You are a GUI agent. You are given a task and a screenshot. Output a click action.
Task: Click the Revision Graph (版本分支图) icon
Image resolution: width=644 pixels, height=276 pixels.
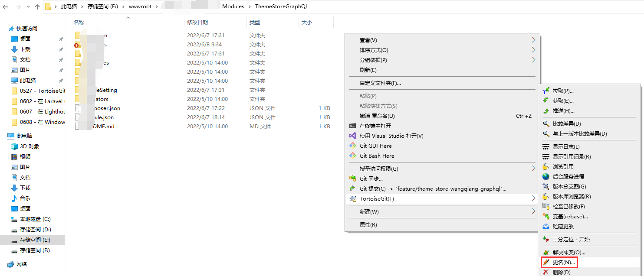pos(546,186)
